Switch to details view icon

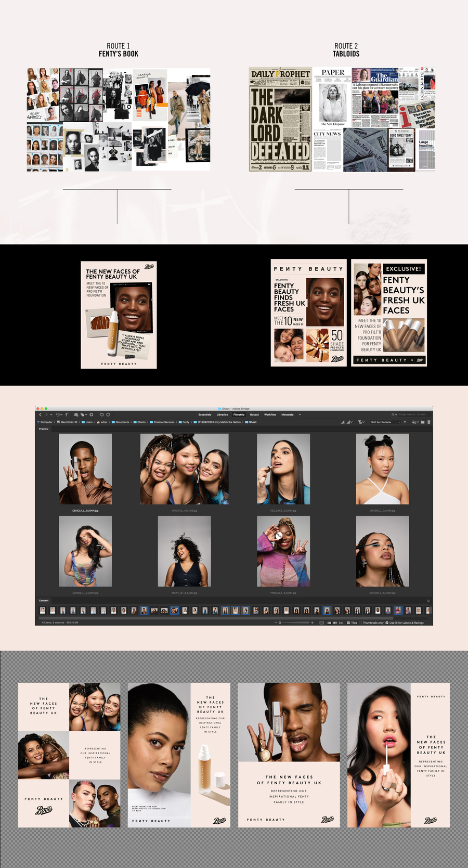(335, 623)
